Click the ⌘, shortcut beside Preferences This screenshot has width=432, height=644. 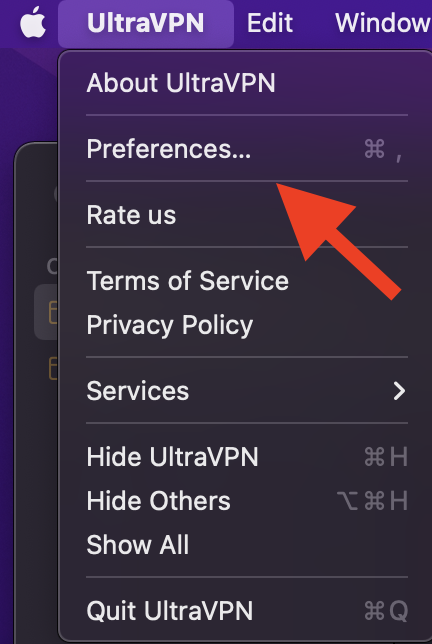[383, 150]
